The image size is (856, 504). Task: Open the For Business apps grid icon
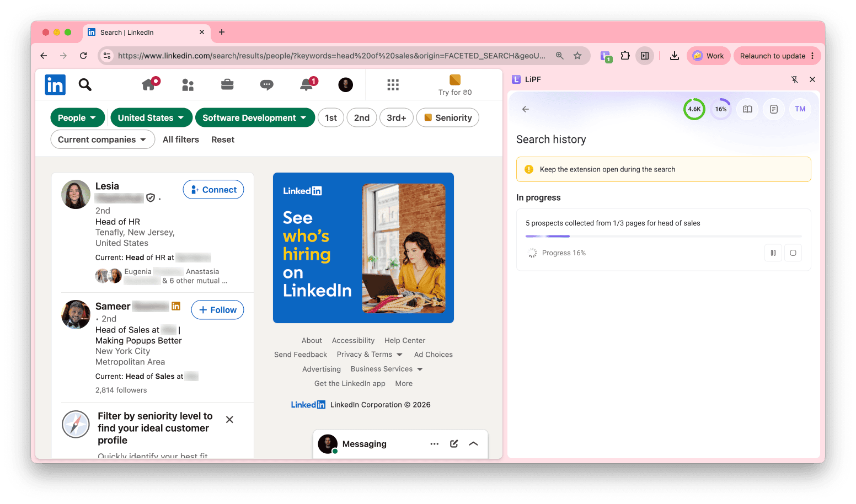point(393,84)
